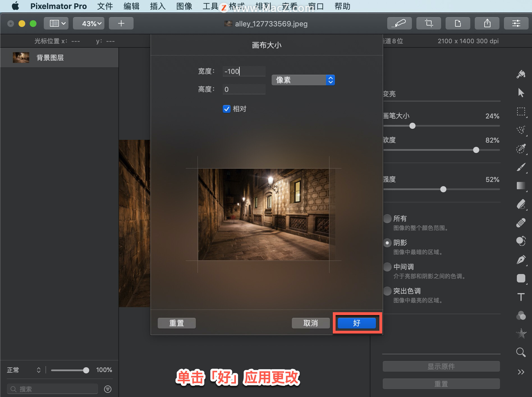Toggle the 相对 relative checkbox

click(x=227, y=109)
